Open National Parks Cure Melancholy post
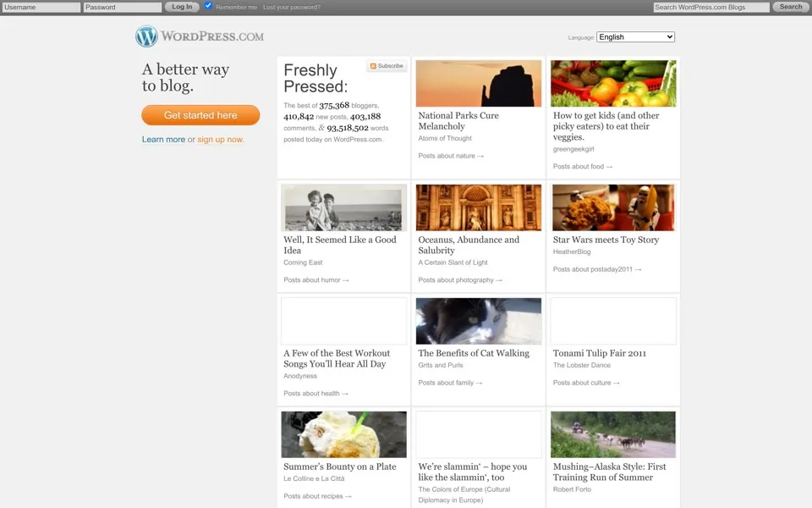Viewport: 812px width, 508px height. pos(458,121)
